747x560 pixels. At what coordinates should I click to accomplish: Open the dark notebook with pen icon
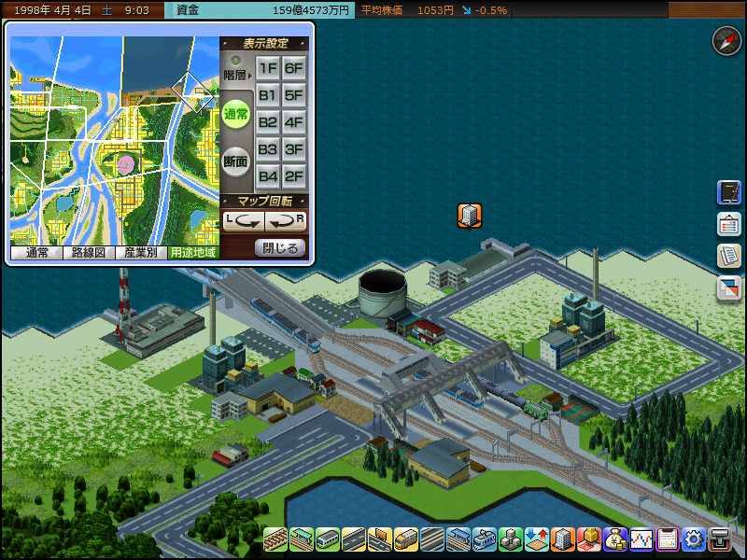pyautogui.click(x=729, y=193)
